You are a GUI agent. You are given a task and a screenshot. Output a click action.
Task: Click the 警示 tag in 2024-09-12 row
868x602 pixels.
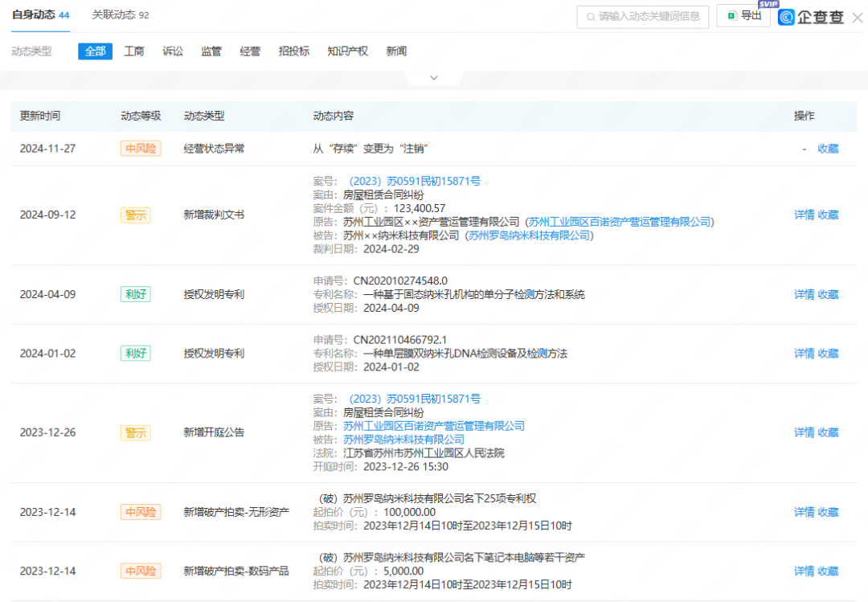[x=136, y=215]
